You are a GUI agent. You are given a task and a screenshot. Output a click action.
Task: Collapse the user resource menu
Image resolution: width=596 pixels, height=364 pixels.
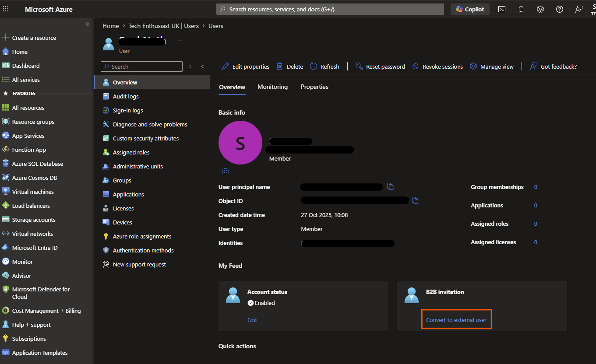pos(203,66)
